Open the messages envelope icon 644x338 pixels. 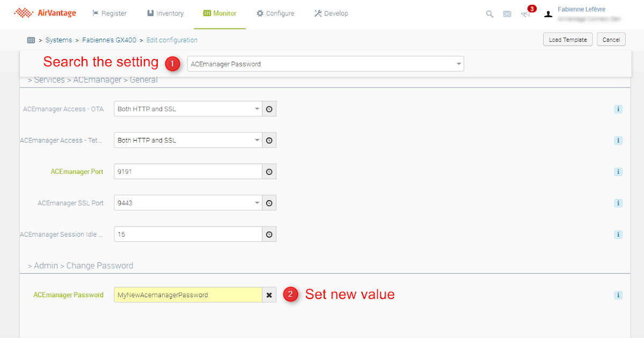tap(507, 14)
